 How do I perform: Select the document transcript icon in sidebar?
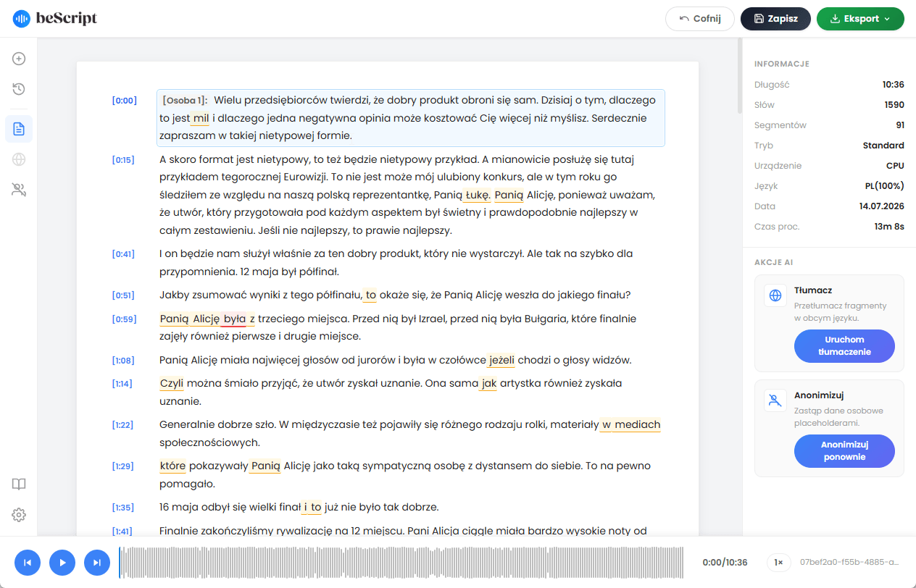[19, 129]
